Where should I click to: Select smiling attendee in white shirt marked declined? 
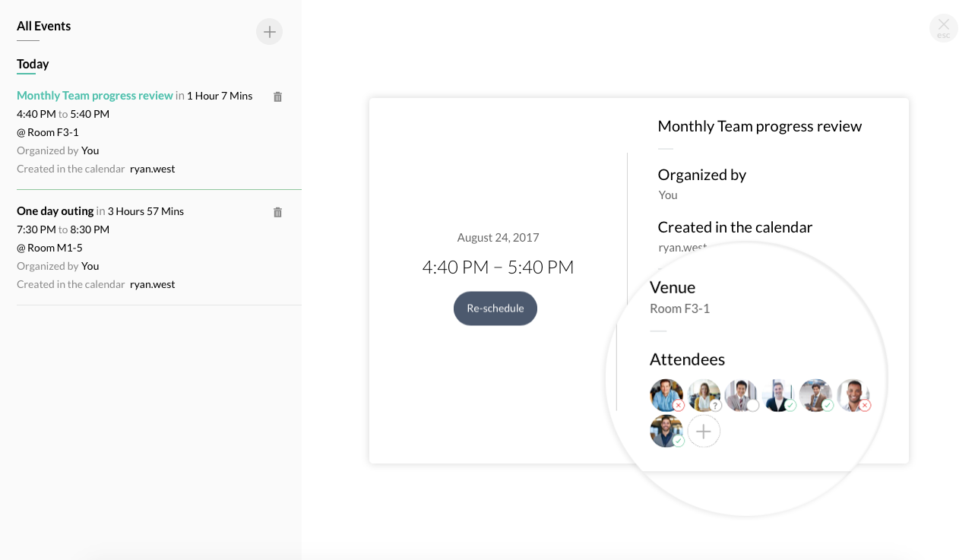point(853,395)
